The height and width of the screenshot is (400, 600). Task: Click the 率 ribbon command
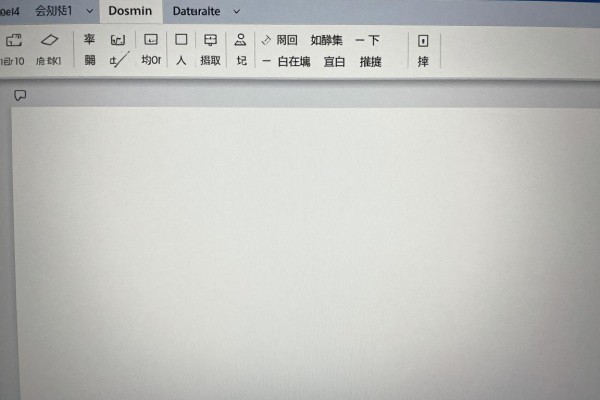tap(89, 39)
